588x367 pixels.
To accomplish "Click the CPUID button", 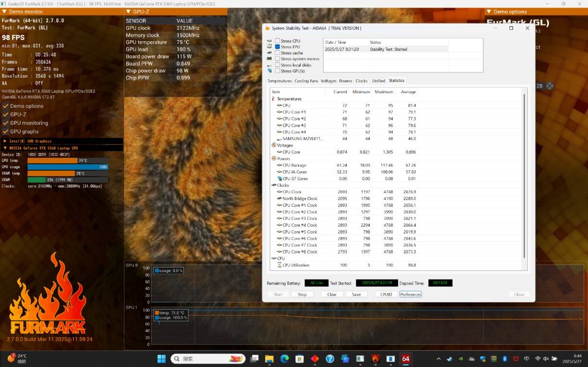I will [x=386, y=294].
